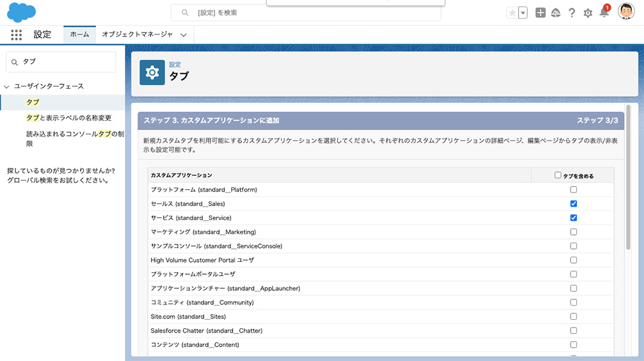Viewport: 644px width, 361px height.
Task: Click the 設定 app name label
Action: (43, 35)
